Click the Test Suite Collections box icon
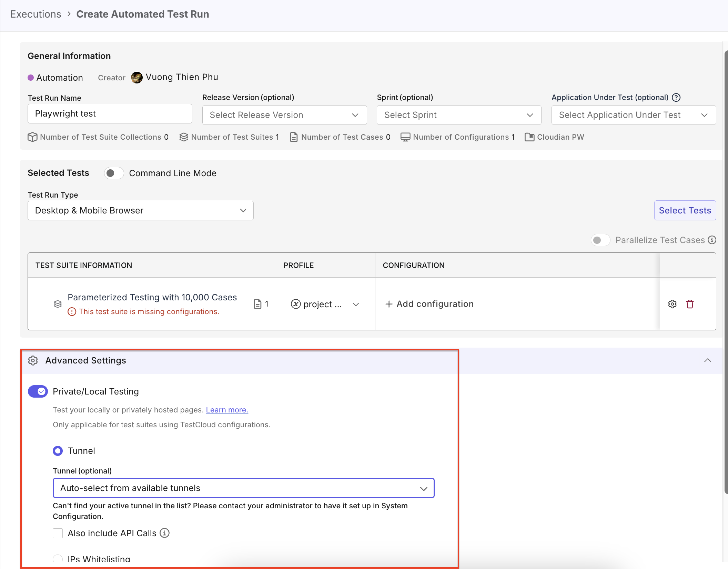Viewport: 728px width, 569px height. (32, 137)
